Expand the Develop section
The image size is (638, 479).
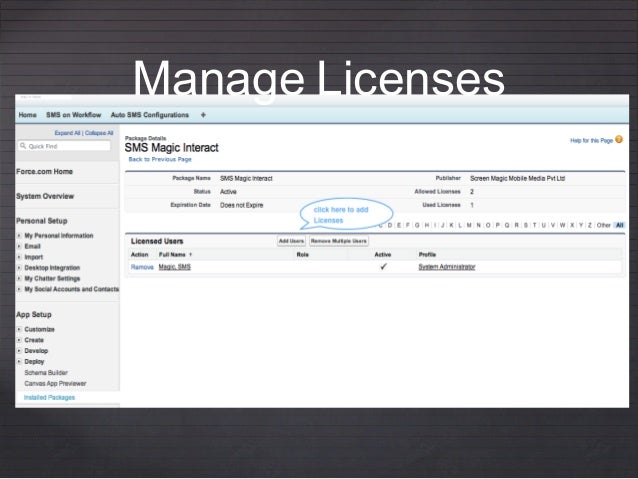click(x=19, y=350)
